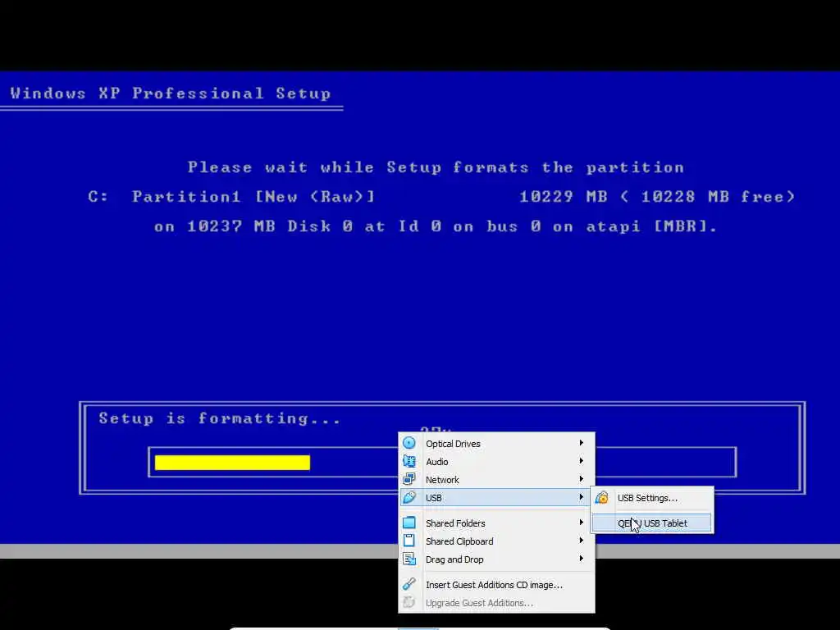Expand the Shared Clipboard submenu arrow
This screenshot has width=840, height=630.
click(x=582, y=541)
